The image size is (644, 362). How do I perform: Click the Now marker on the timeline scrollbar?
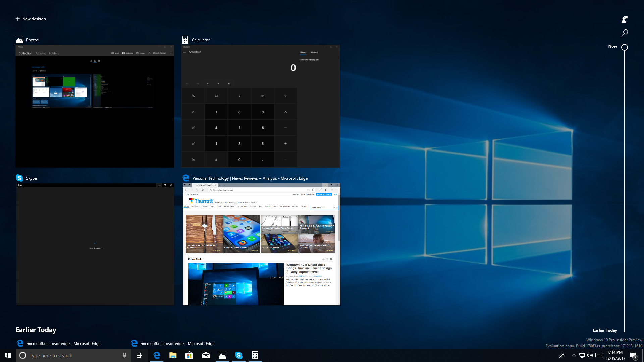coord(624,47)
